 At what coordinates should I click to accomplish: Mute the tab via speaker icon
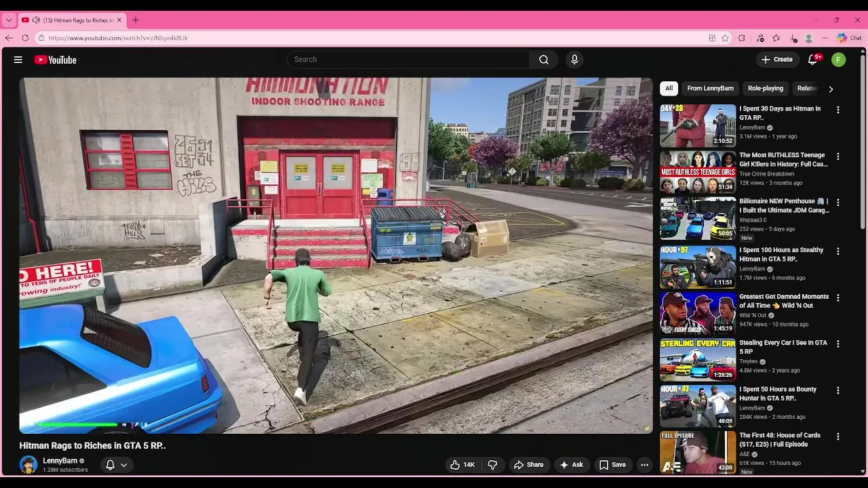[x=36, y=20]
